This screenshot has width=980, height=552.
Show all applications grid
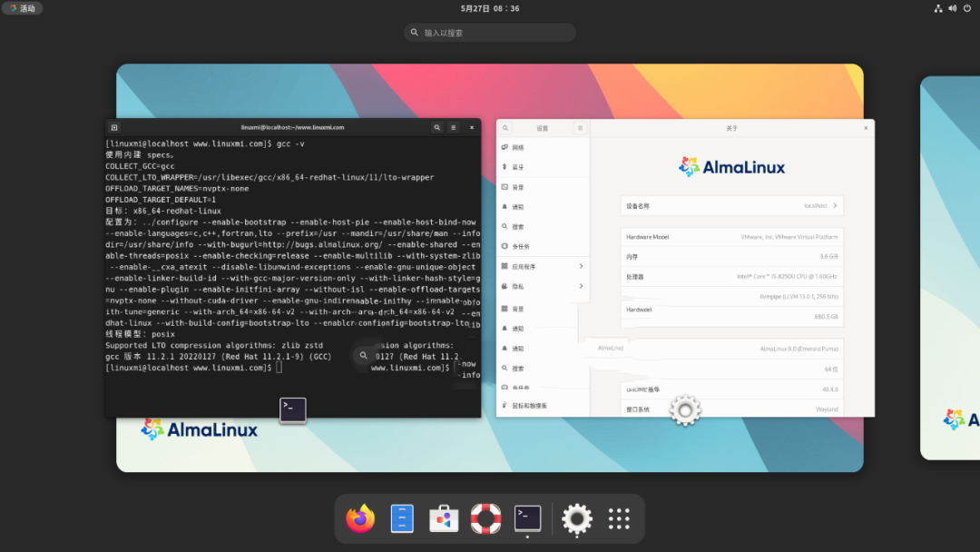(x=619, y=519)
